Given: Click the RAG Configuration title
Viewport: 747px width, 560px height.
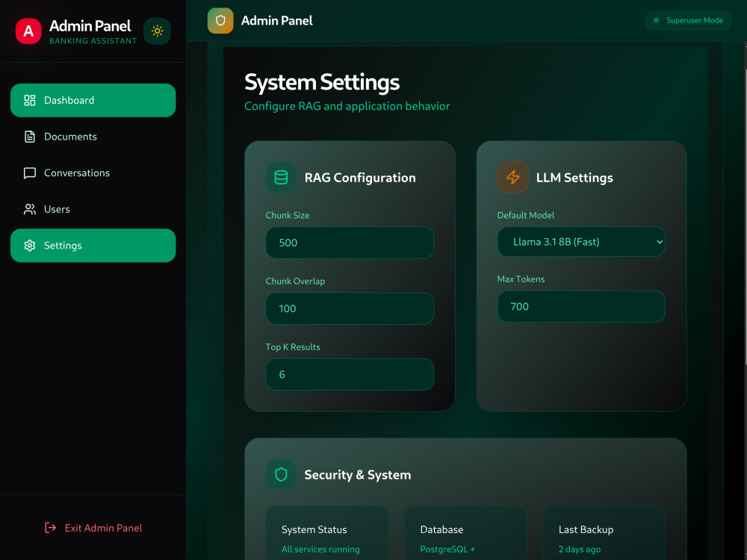Looking at the screenshot, I should tap(360, 178).
